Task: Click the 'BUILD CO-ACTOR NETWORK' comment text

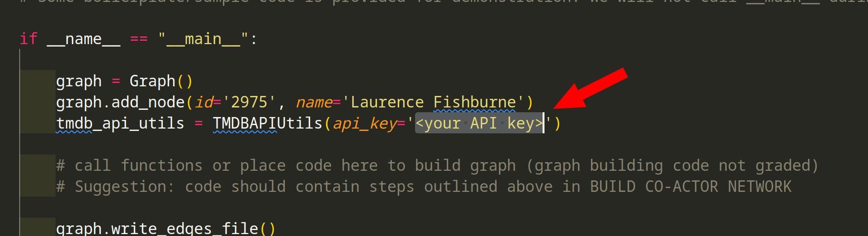Action: tap(690, 187)
